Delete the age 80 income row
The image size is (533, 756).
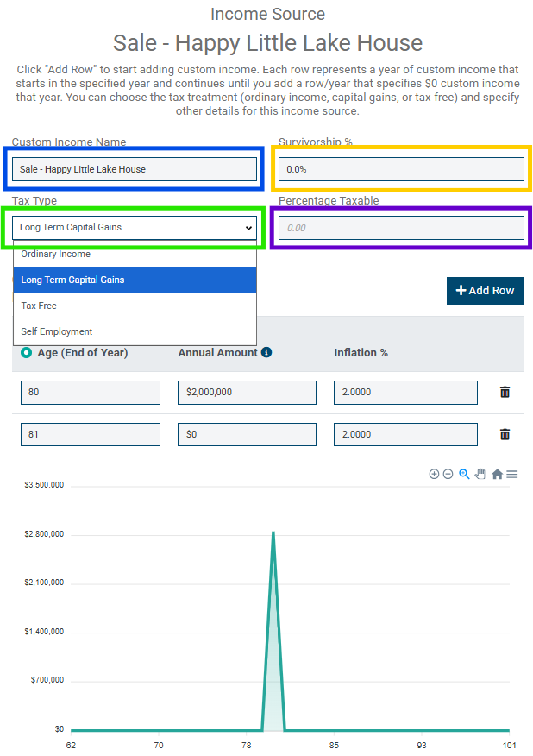pos(505,392)
